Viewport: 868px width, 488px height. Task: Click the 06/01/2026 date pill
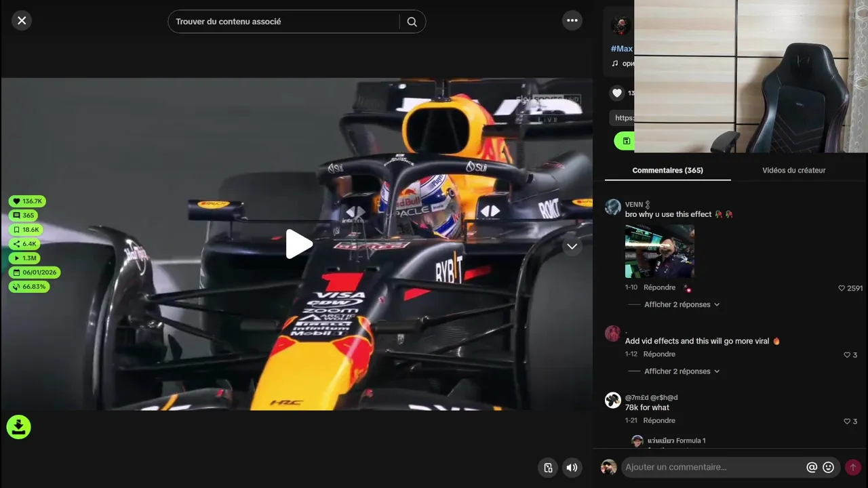pyautogui.click(x=34, y=272)
